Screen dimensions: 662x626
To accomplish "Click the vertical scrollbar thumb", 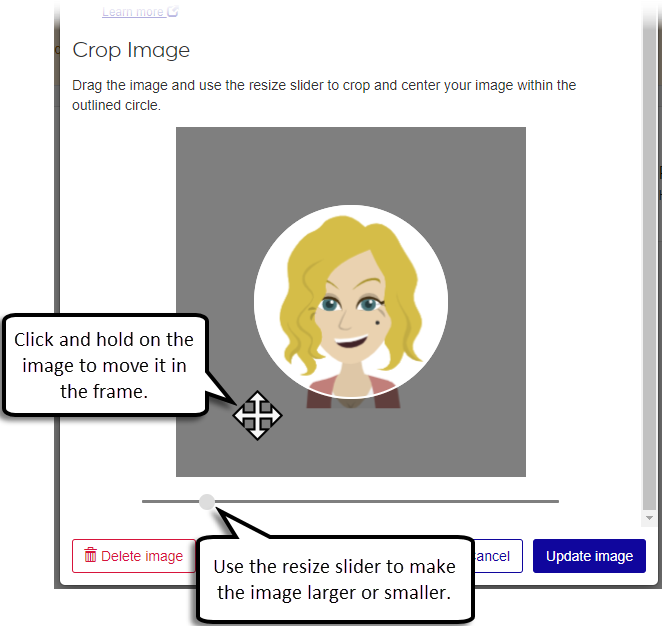I will (649, 262).
